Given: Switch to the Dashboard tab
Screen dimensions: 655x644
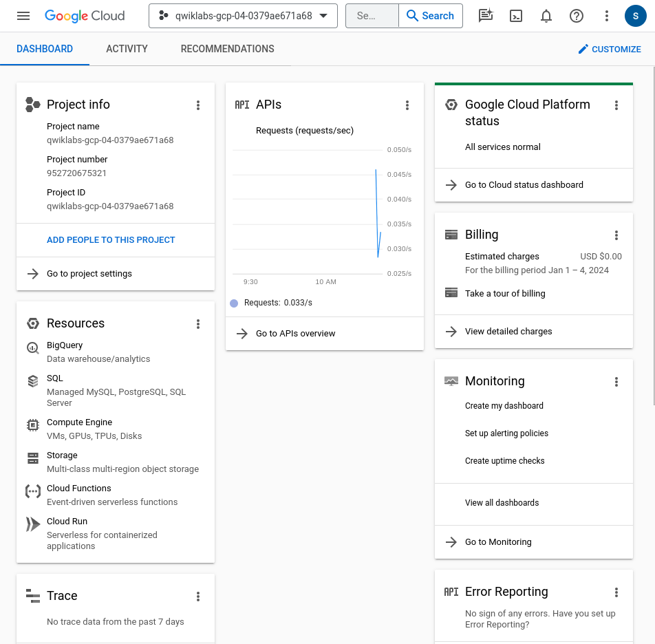Looking at the screenshot, I should [x=45, y=49].
